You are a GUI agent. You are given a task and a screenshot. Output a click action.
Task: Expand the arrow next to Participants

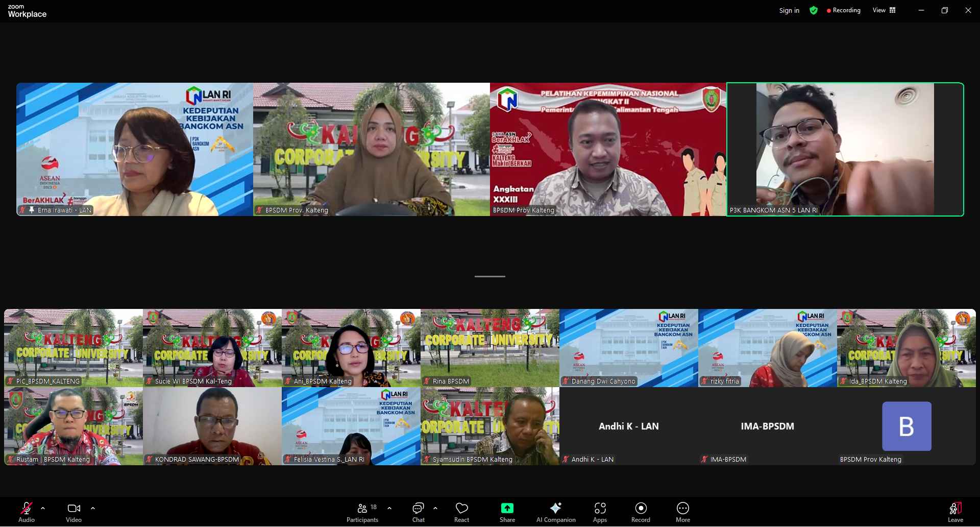point(389,508)
